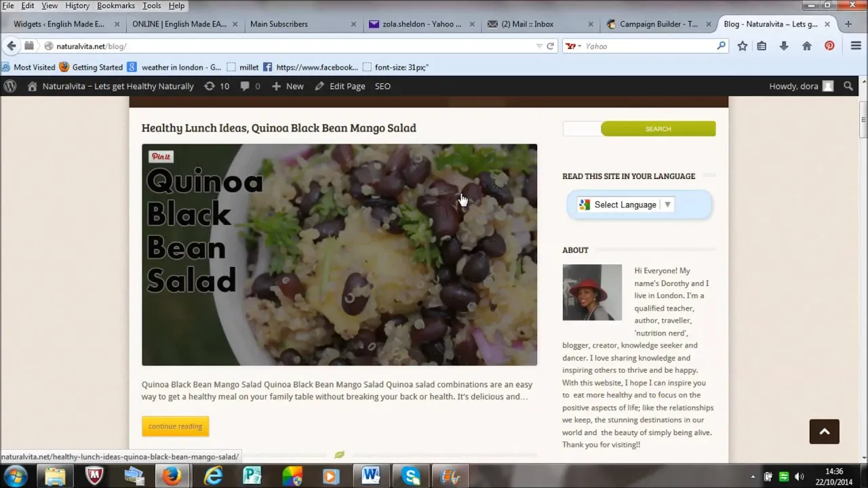Viewport: 868px width, 488px height.
Task: Click the continue reading button
Action: (175, 426)
